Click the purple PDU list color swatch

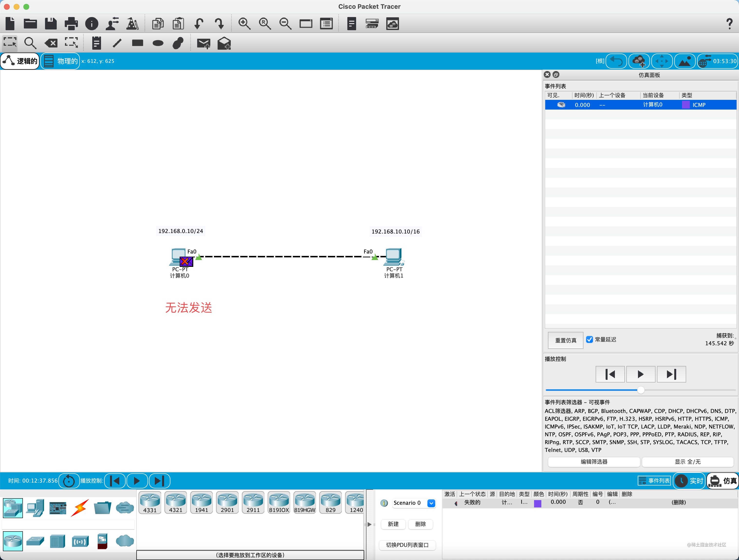point(537,504)
